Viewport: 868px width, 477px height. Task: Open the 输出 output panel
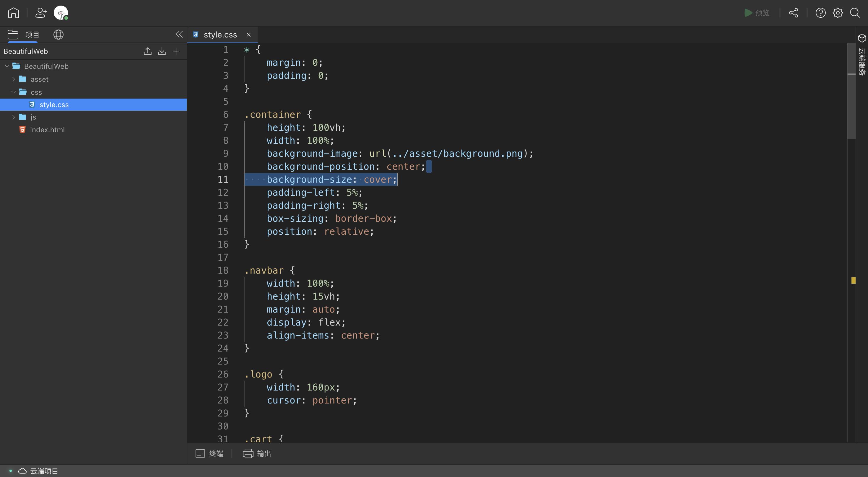[257, 453]
